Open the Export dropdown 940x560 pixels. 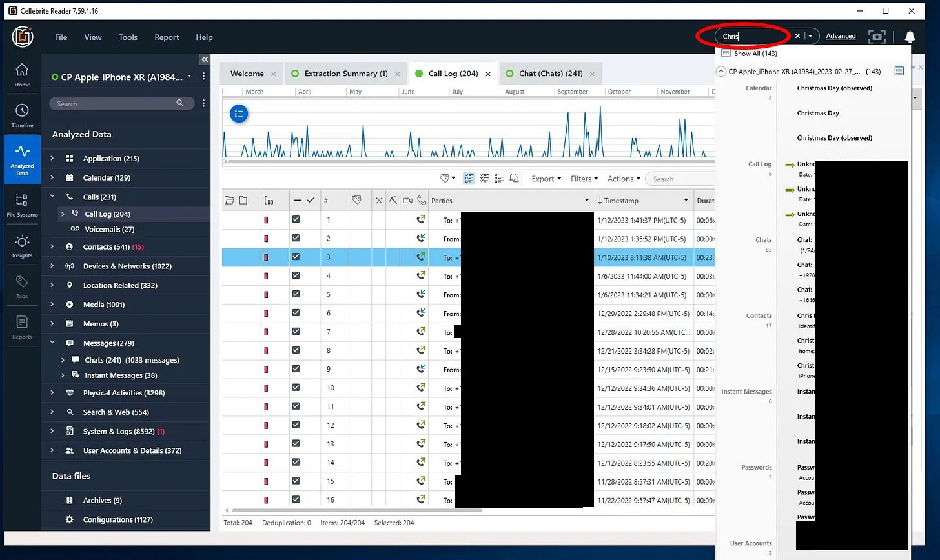tap(546, 179)
